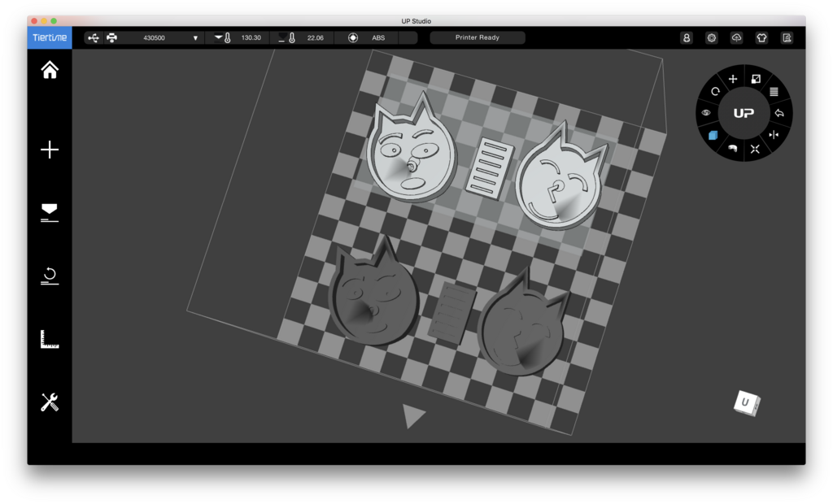
Task: Click the t-shirt skin icon
Action: click(761, 37)
